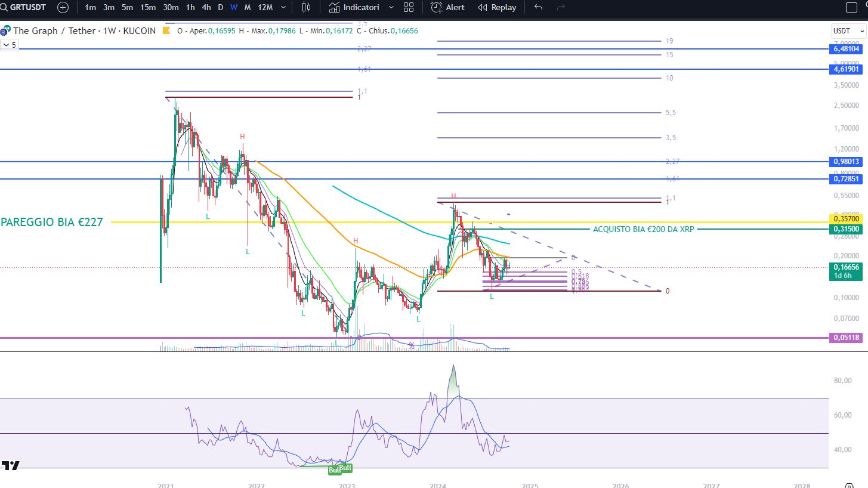Viewport: 868px width, 488px height.
Task: Click the 0,72851 price label
Action: pyautogui.click(x=847, y=179)
